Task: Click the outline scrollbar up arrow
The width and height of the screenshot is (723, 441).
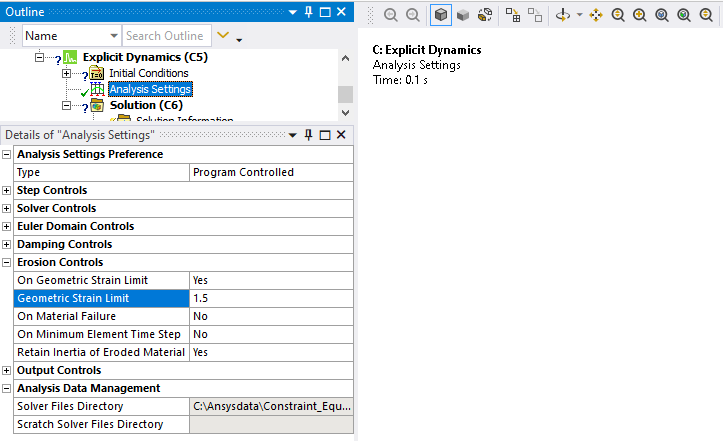Action: [x=345, y=59]
